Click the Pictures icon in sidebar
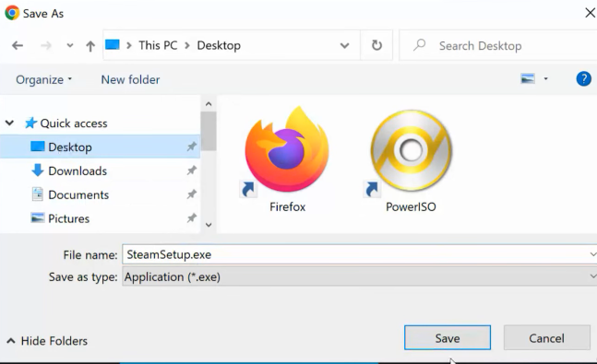This screenshot has height=364, width=597. pyautogui.click(x=37, y=218)
